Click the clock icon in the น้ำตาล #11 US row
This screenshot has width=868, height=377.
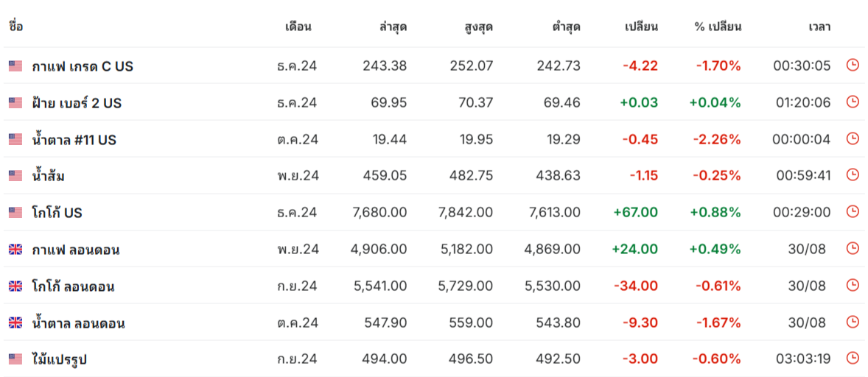click(853, 138)
